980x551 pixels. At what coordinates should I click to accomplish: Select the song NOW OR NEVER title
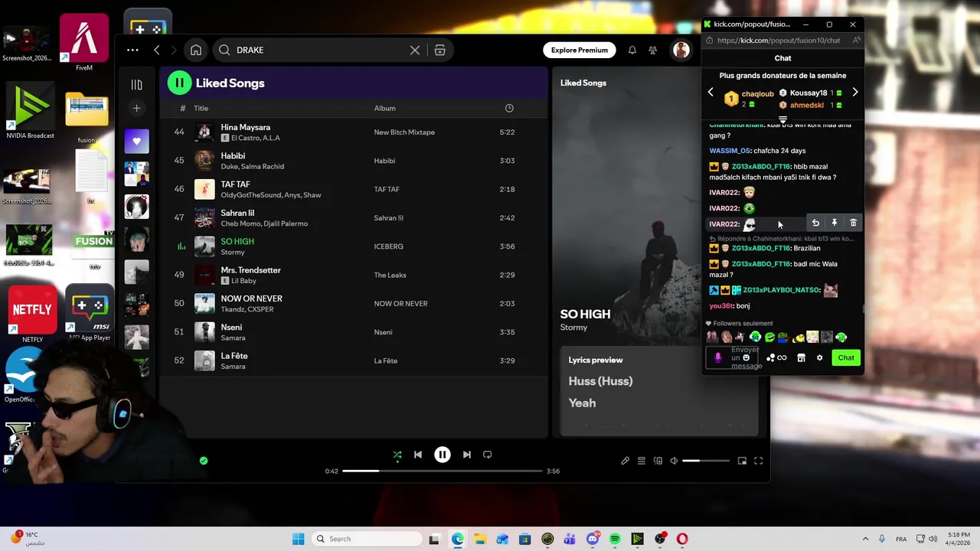tap(251, 298)
